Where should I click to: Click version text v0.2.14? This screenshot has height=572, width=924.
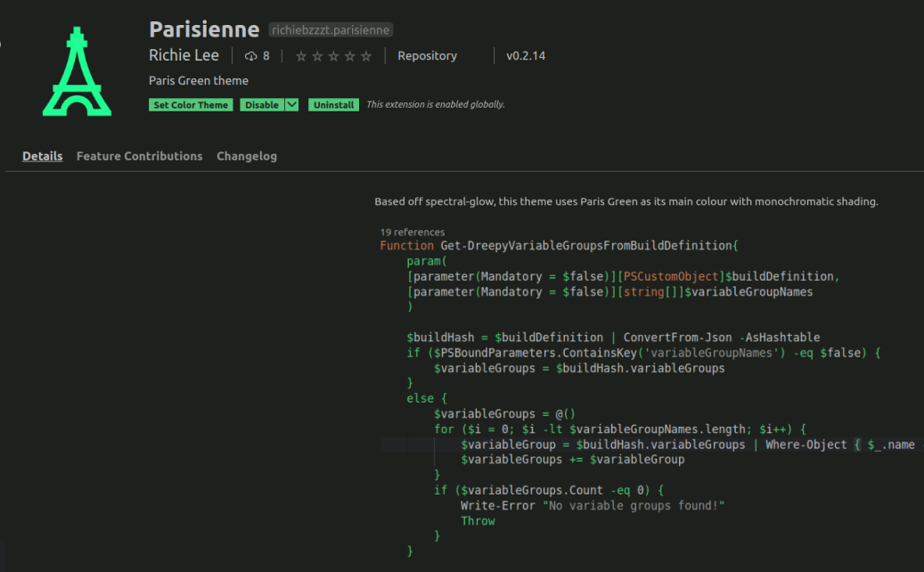(526, 56)
